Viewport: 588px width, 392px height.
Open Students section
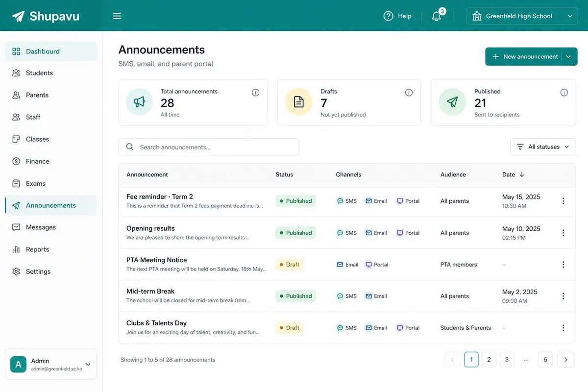coord(51,73)
